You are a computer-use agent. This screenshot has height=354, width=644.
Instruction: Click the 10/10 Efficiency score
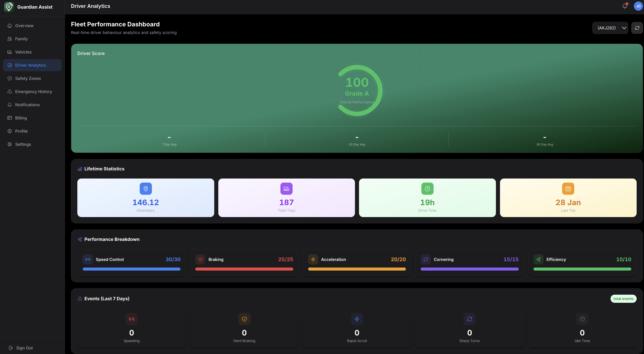(x=624, y=259)
